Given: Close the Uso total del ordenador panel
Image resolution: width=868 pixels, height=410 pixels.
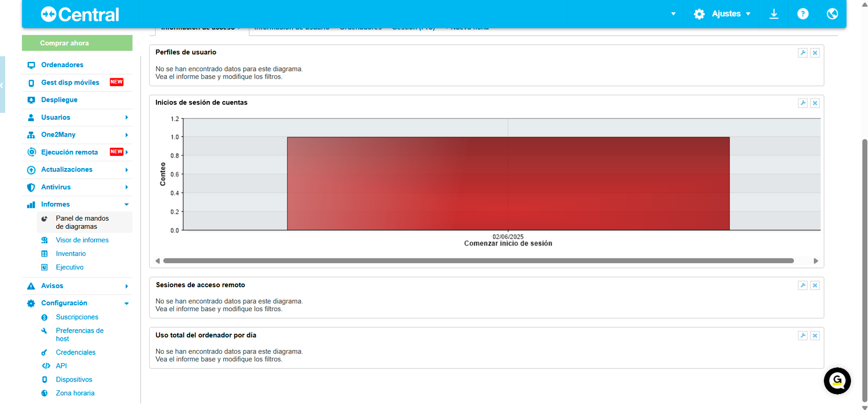Looking at the screenshot, I should [x=815, y=335].
